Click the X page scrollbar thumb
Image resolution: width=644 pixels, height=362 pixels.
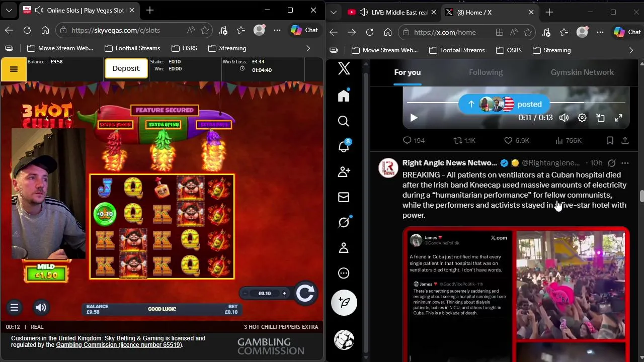641,196
